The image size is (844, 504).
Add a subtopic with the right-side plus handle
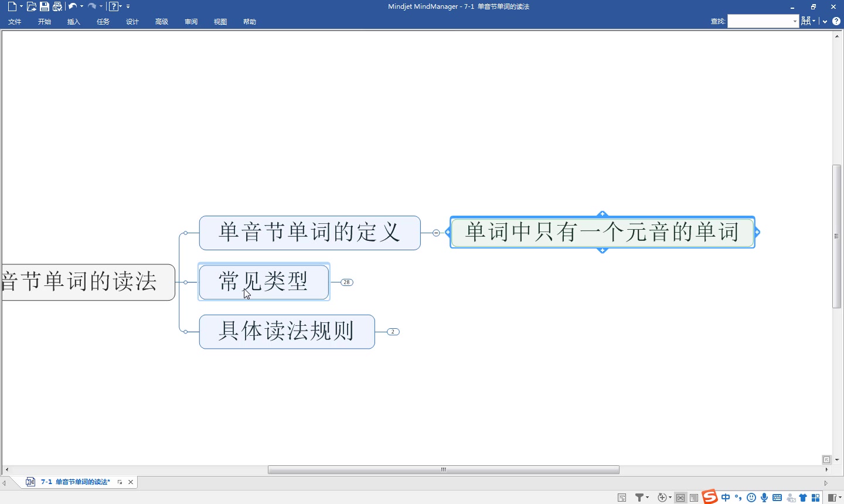757,232
